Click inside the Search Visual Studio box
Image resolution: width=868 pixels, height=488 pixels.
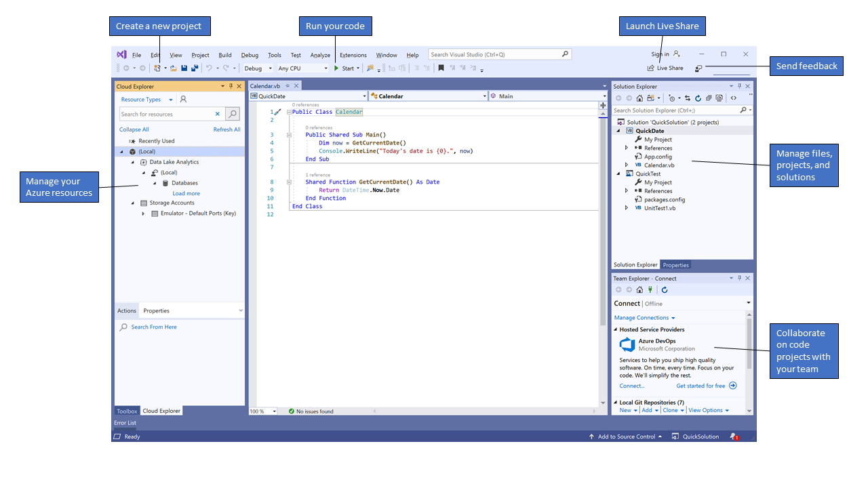495,54
